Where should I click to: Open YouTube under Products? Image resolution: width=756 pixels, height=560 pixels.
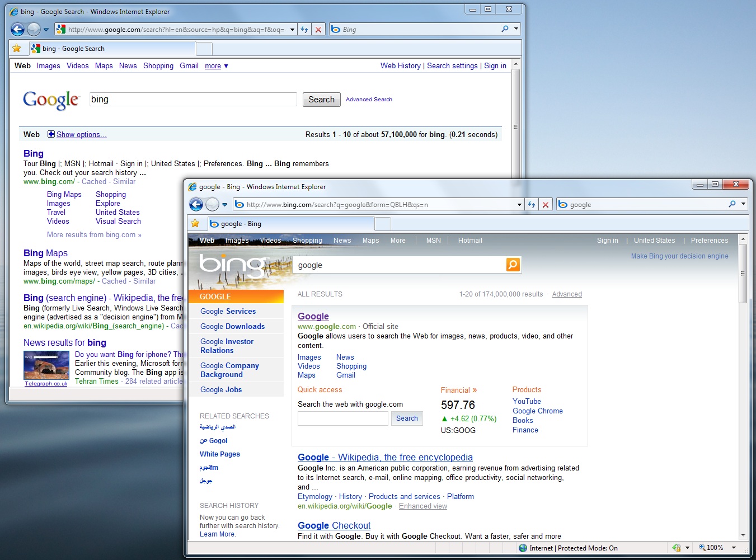527,402
